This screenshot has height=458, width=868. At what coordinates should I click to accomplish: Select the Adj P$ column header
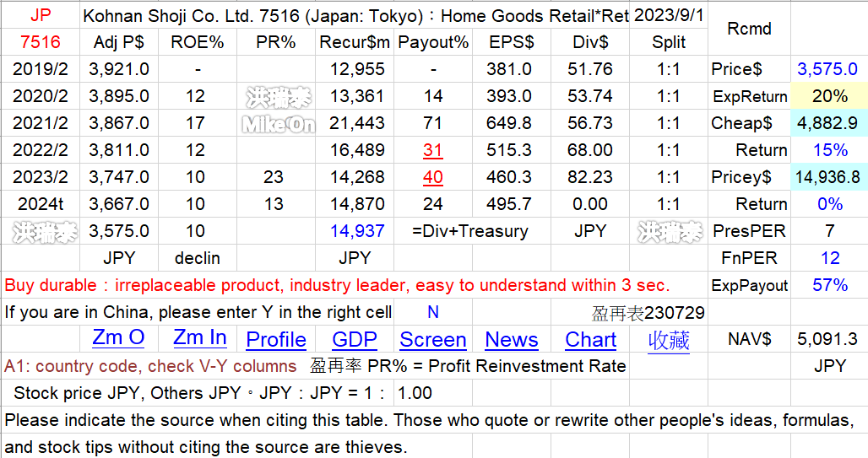118,42
